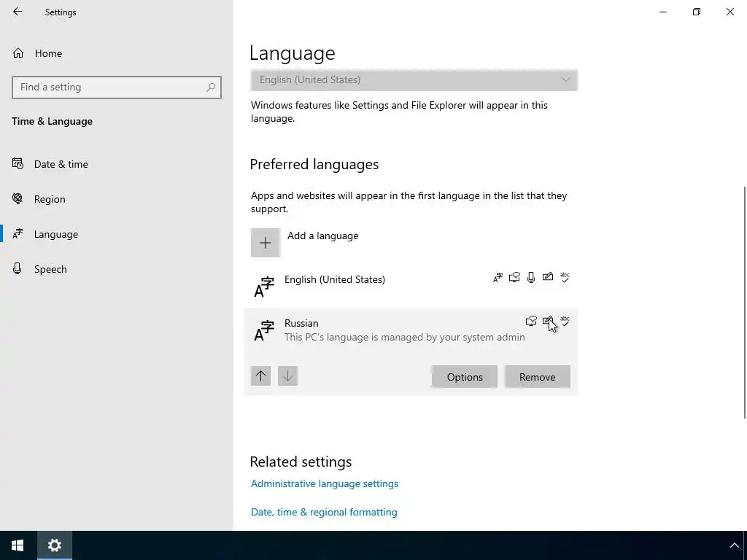This screenshot has width=747, height=560.
Task: Open Options for Russian
Action: click(x=465, y=377)
